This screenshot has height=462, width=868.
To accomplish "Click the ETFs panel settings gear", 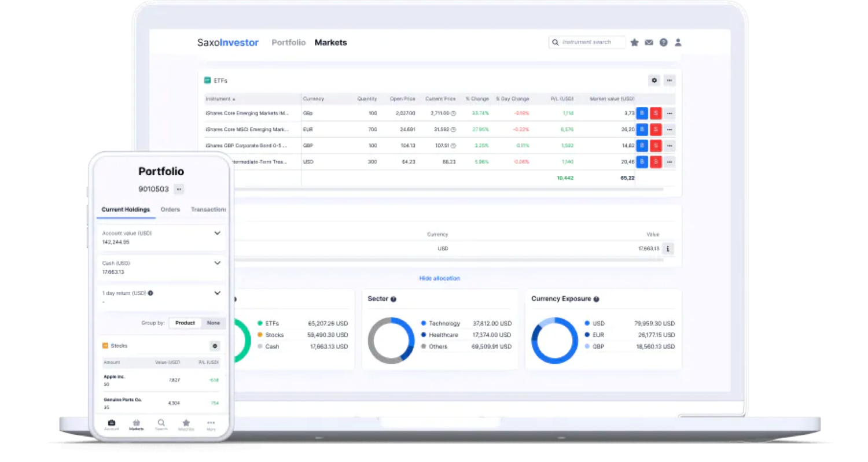I will tap(654, 80).
